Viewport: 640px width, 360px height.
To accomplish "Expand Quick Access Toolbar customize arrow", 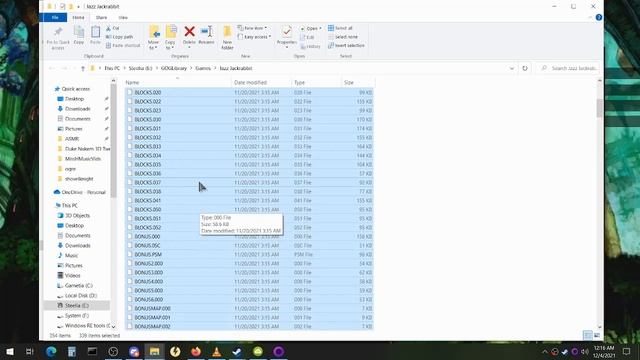I will pyautogui.click(x=78, y=7).
